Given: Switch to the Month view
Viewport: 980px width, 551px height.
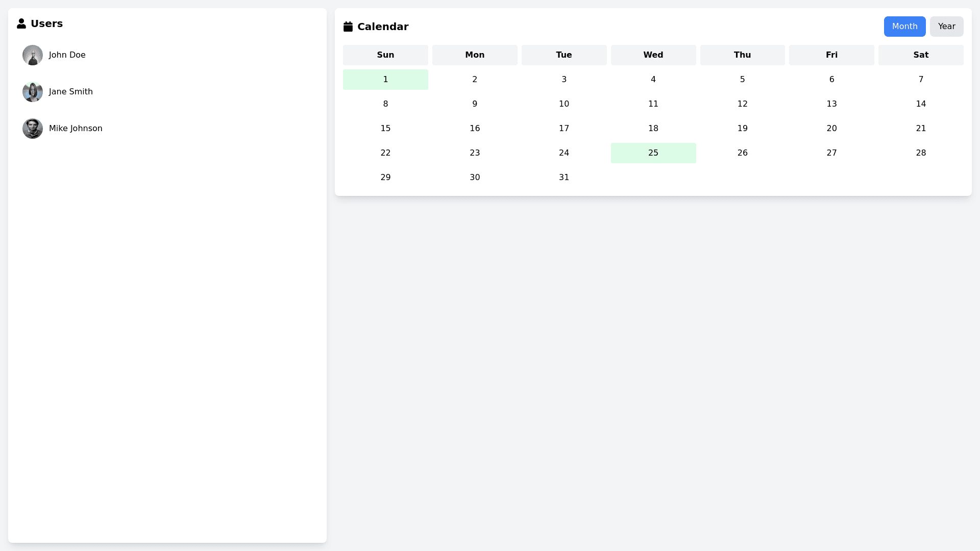Looking at the screenshot, I should coord(904,26).
